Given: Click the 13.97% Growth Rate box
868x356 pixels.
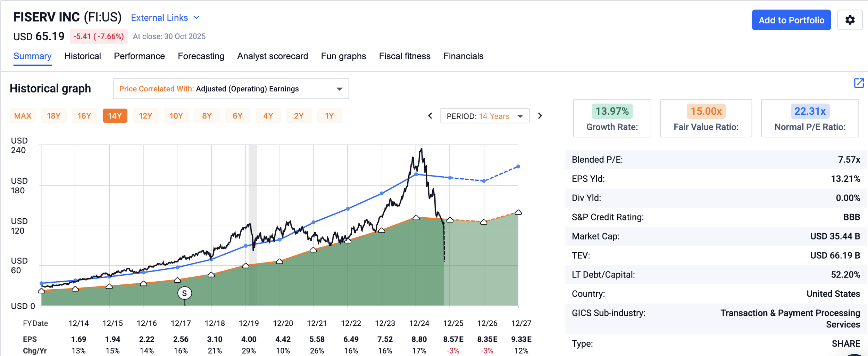Looking at the screenshot, I should pyautogui.click(x=612, y=118).
